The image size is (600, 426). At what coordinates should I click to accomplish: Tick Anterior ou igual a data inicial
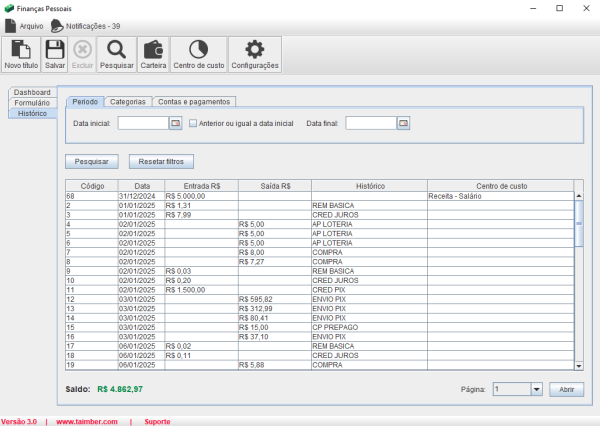193,123
